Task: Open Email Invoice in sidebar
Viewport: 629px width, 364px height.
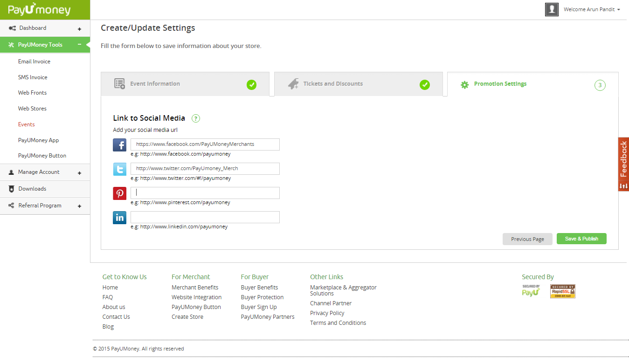Action: tap(34, 62)
